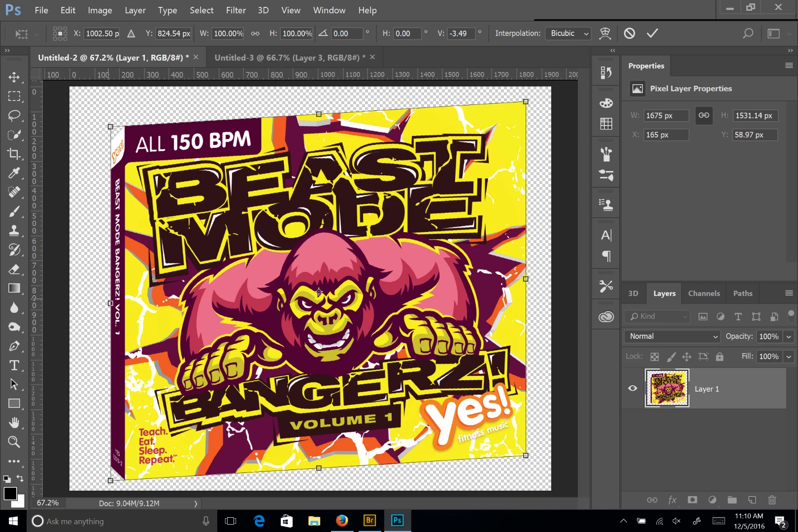Expand the Opacity slider arrow

pos(789,336)
